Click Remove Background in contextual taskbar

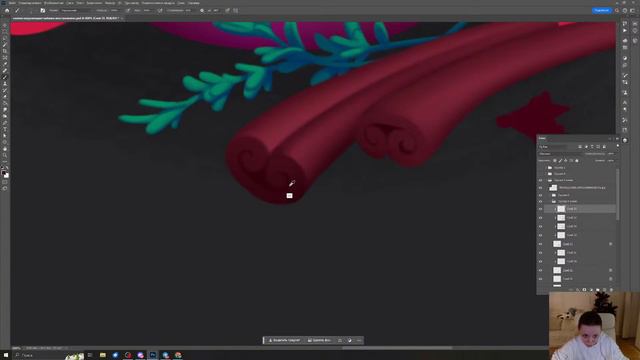coord(319,340)
